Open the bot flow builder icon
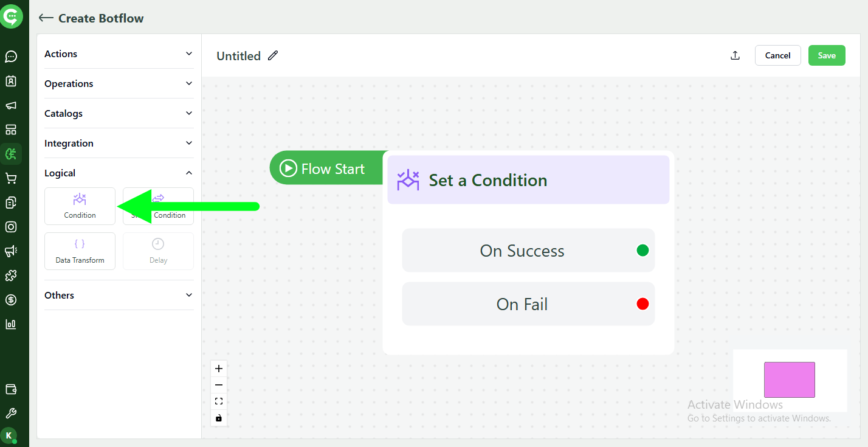Screen dimensions: 868x447 [13, 154]
